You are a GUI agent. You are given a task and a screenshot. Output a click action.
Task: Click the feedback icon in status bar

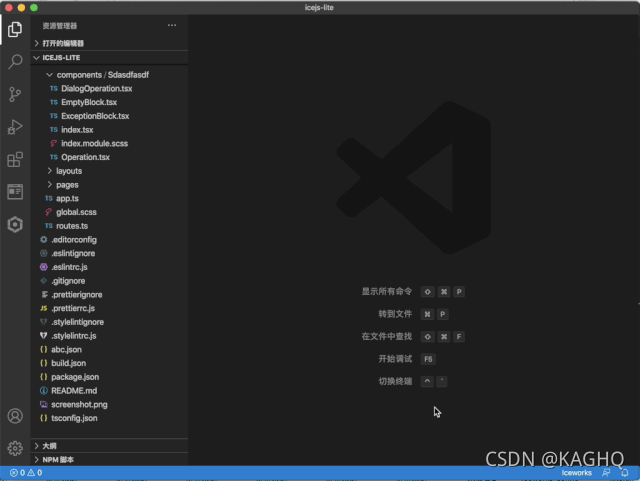607,473
